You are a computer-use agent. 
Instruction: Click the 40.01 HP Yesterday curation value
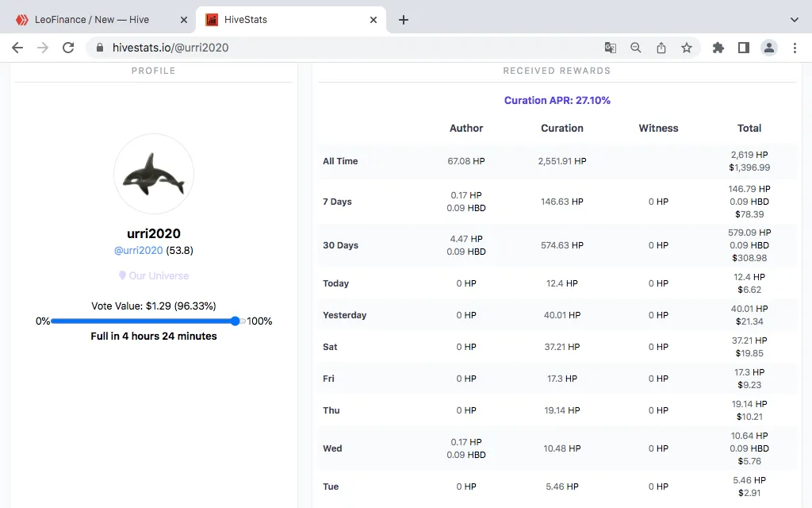point(562,315)
